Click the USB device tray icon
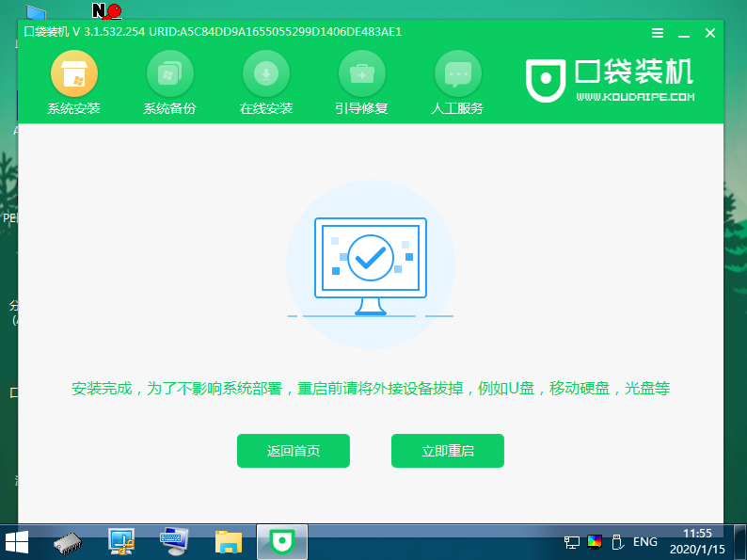Screen dimensions: 747x560 coord(617,542)
